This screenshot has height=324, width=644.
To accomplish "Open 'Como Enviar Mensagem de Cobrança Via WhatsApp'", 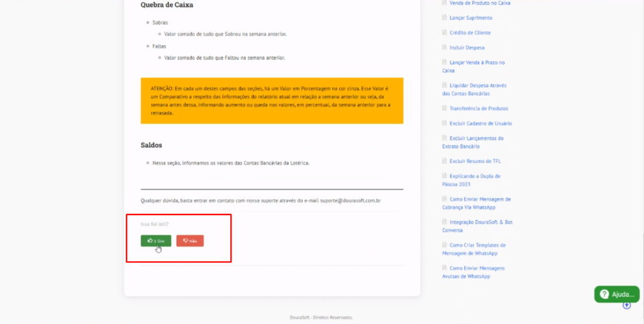I will tap(480, 199).
